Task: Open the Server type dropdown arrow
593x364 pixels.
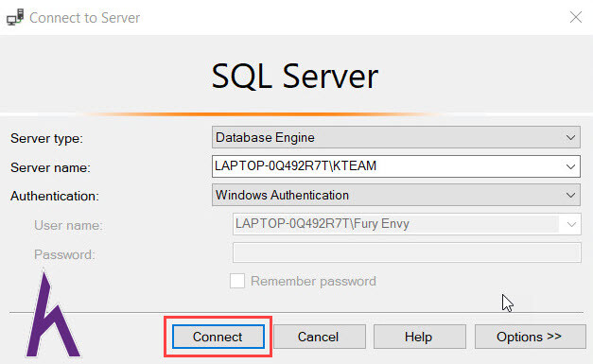Action: tap(570, 138)
